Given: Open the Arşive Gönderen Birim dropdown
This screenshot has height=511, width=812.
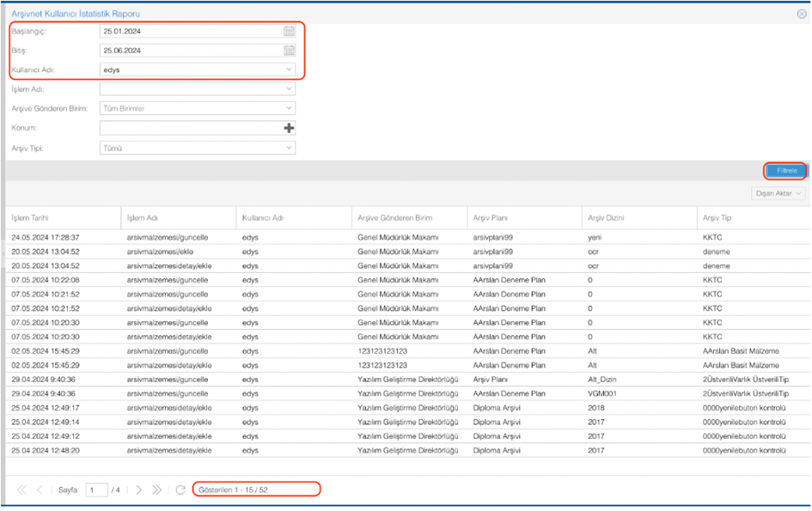Looking at the screenshot, I should coord(290,109).
